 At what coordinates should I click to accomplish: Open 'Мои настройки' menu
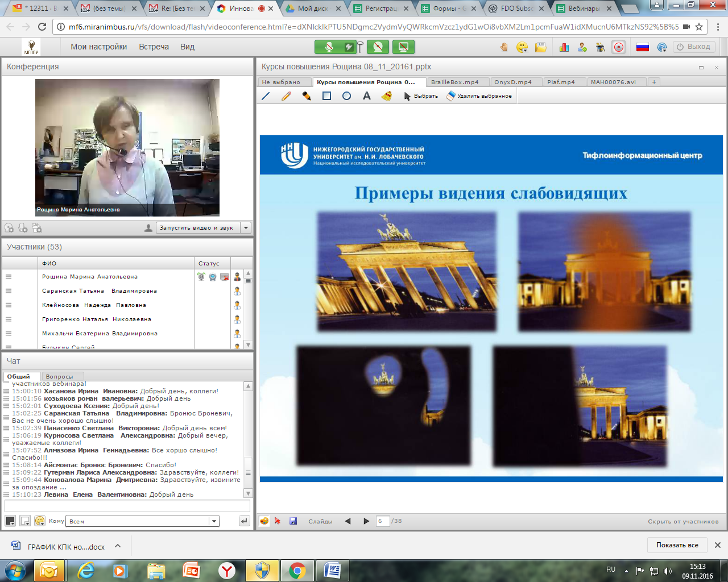(x=99, y=47)
